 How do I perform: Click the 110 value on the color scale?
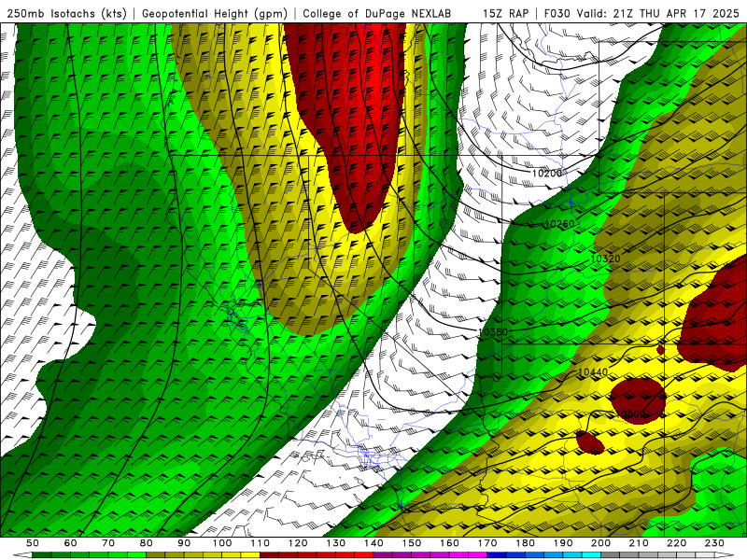pos(261,543)
